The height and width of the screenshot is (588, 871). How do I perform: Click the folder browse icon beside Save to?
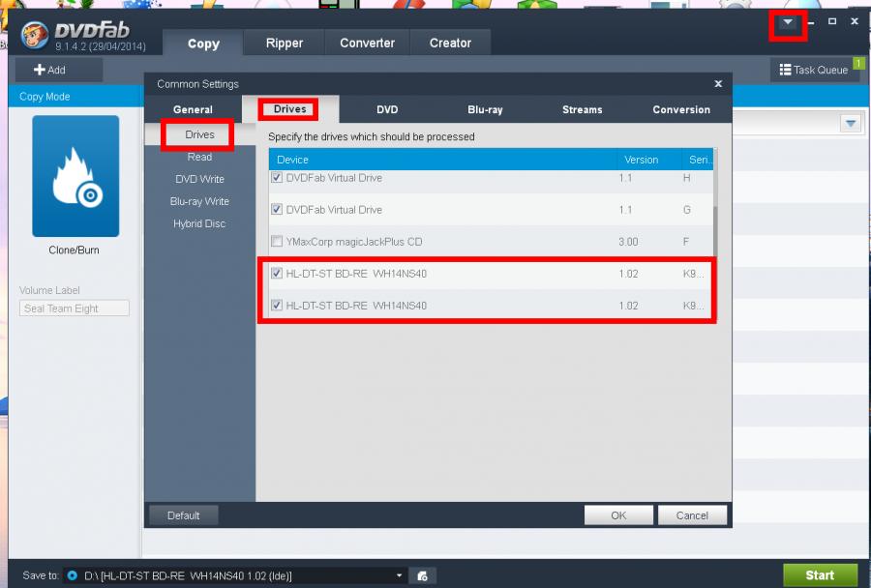(x=422, y=575)
